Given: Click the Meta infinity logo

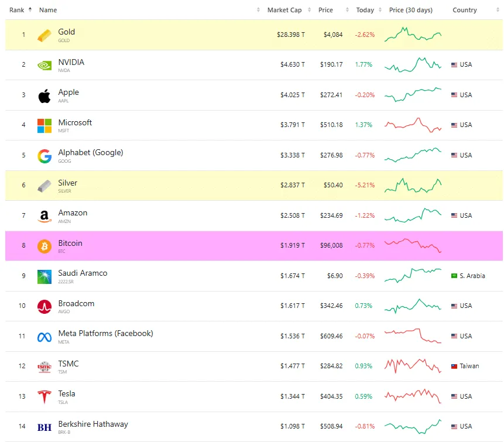Looking at the screenshot, I should click(45, 336).
